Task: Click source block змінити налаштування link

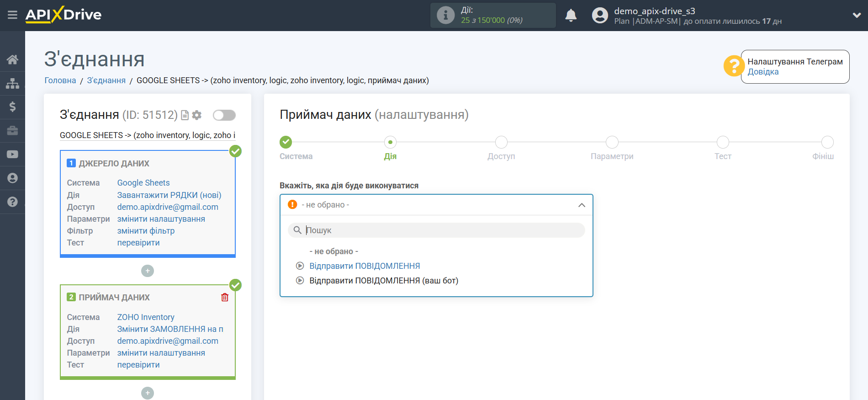Action: (161, 219)
